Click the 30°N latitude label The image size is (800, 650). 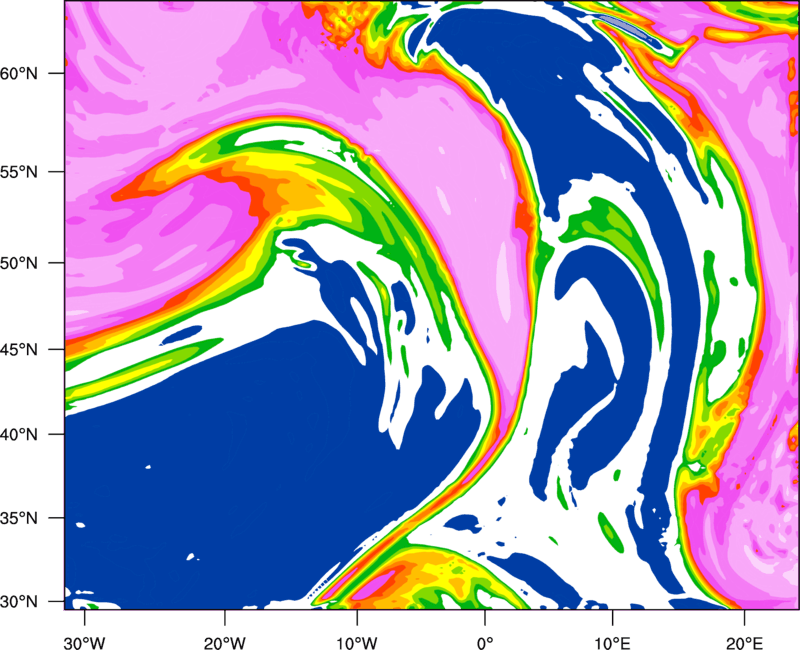[x=19, y=602]
